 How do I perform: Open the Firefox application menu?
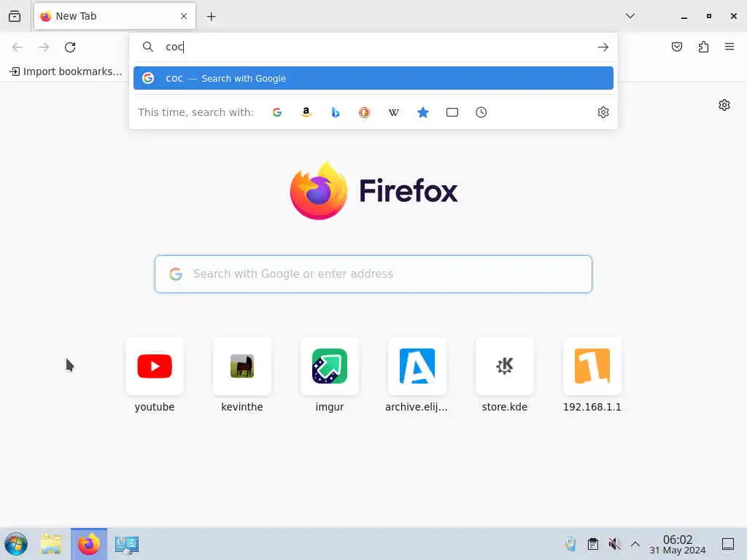(729, 47)
